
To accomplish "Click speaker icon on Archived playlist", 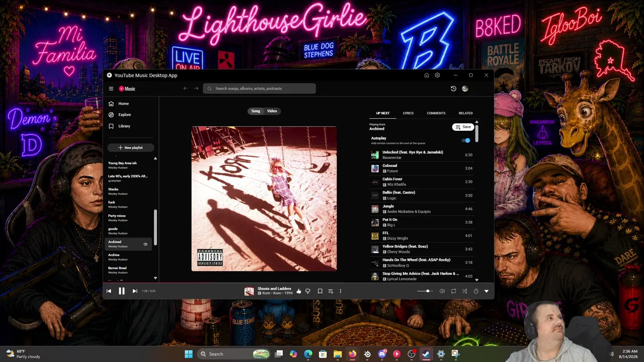I will point(145,244).
